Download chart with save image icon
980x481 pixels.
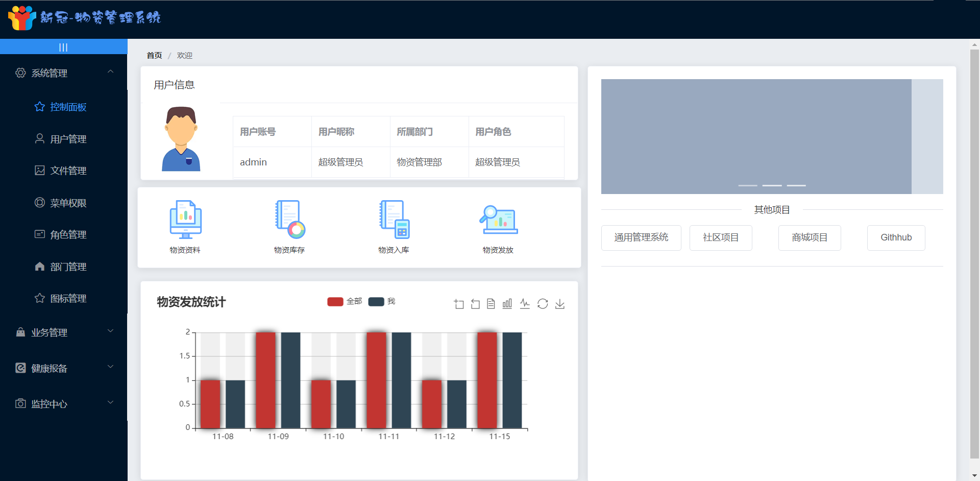point(560,304)
